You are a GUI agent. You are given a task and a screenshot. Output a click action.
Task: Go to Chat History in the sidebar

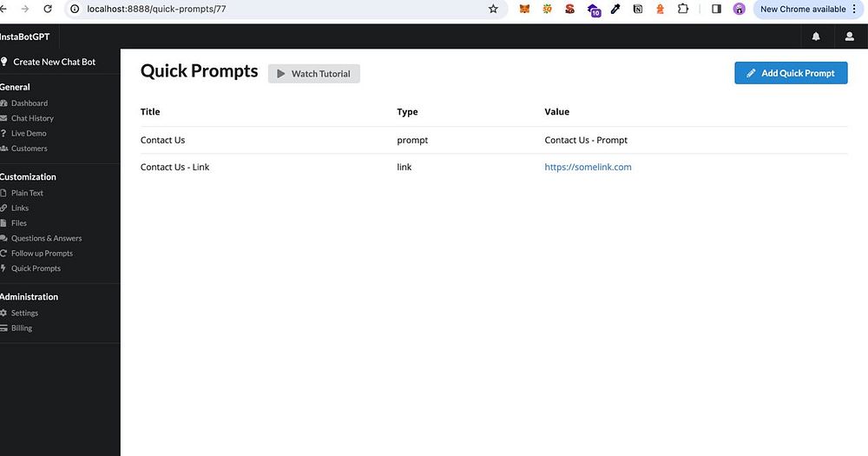(x=32, y=118)
